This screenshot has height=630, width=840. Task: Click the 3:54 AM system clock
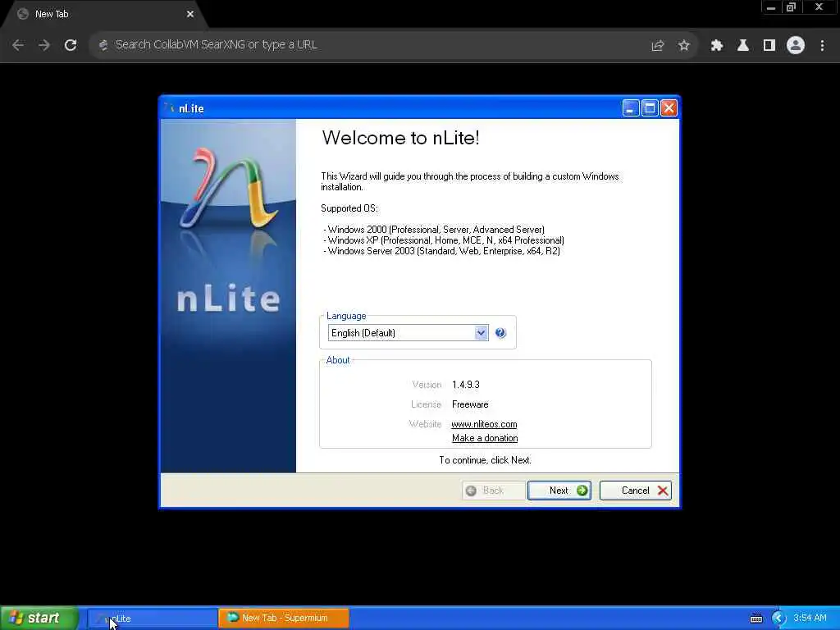(x=810, y=618)
